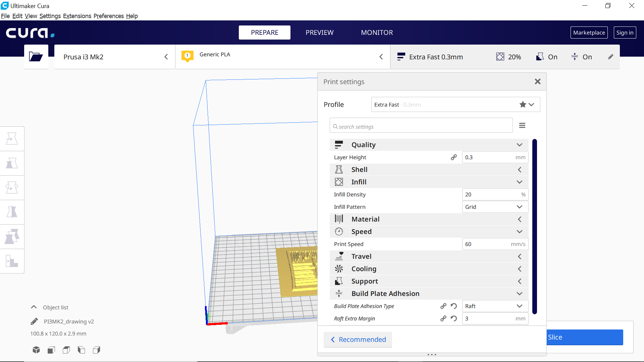This screenshot has height=362, width=644.
Task: Open the View menu
Action: click(31, 16)
